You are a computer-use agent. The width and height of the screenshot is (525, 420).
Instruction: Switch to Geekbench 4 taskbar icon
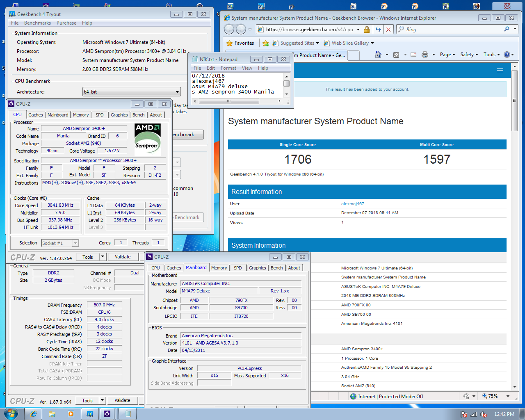89,414
